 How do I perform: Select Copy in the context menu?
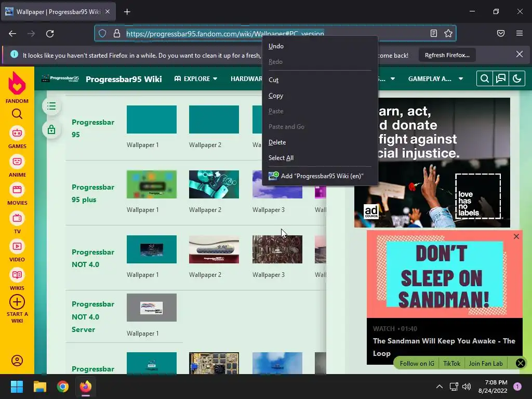pos(320,96)
